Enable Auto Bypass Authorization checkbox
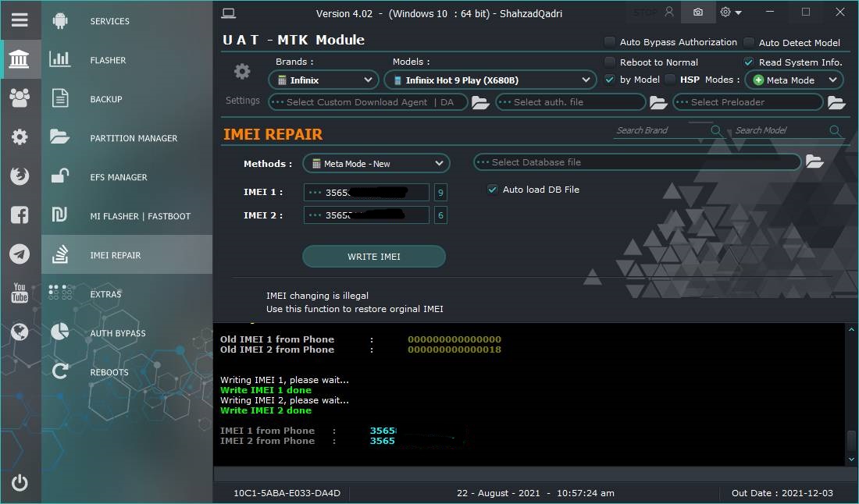This screenshot has width=859, height=504. tap(609, 41)
